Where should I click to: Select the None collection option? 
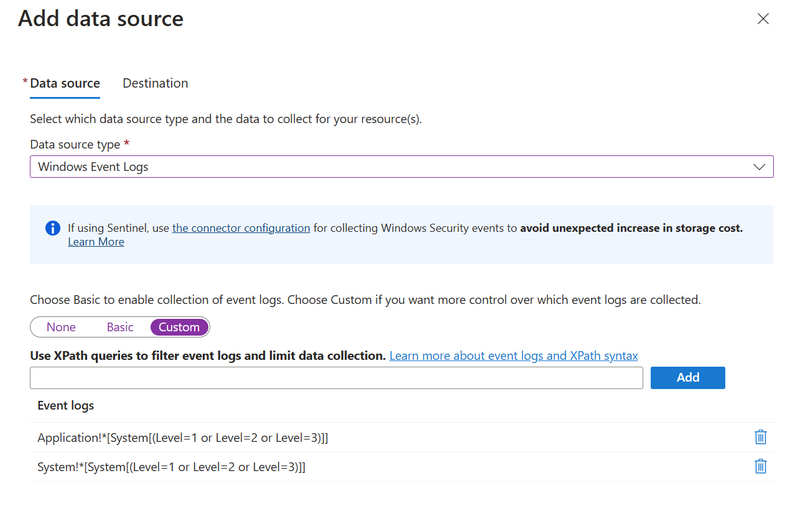pos(61,327)
